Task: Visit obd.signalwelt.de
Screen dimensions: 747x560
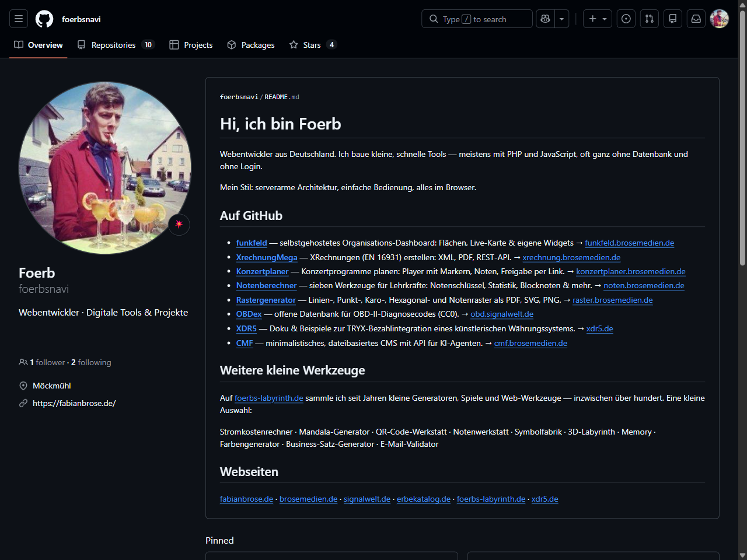Action: pyautogui.click(x=502, y=314)
